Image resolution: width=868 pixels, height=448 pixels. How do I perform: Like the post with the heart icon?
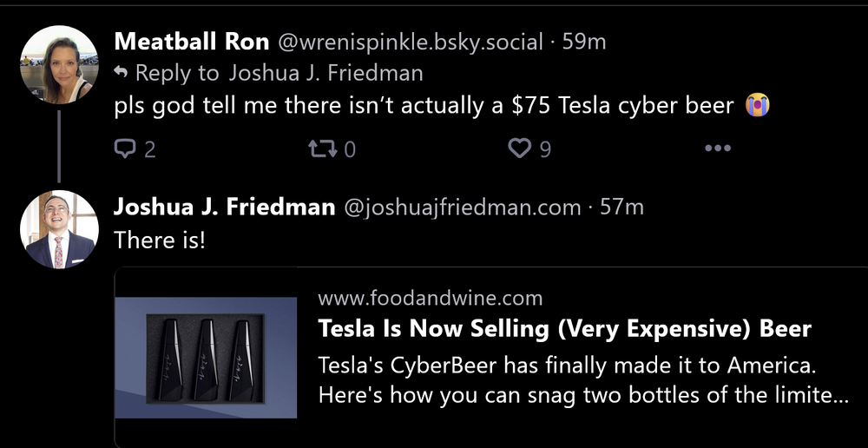(x=519, y=149)
